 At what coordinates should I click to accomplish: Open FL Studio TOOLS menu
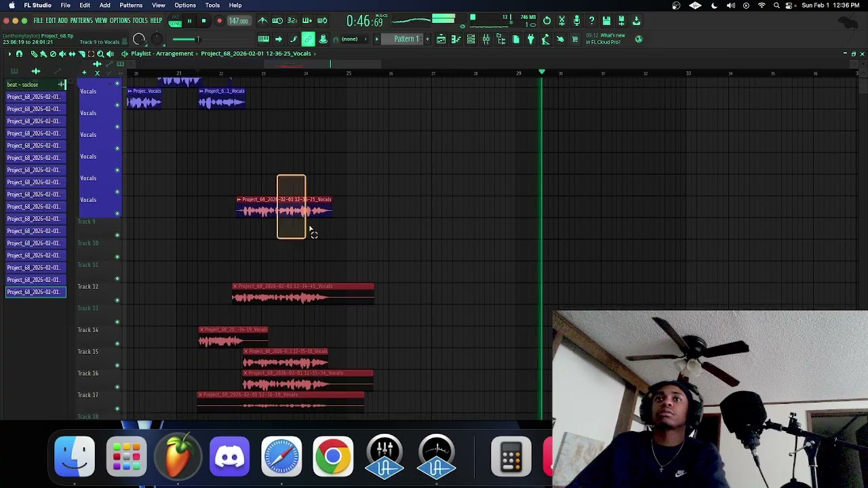(140, 21)
